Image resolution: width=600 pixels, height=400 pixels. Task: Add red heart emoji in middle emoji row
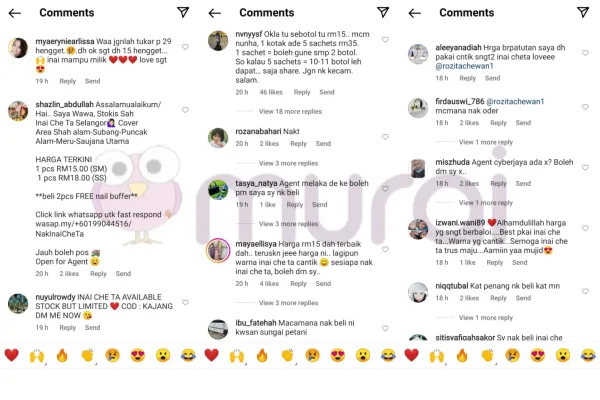click(212, 355)
